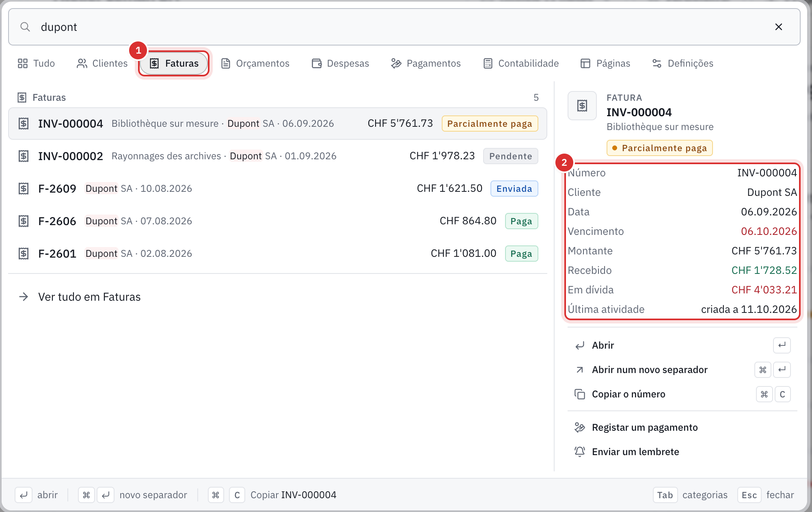Click hand-coins icon for Registar um pagamento
This screenshot has height=512, width=812.
[x=580, y=427]
